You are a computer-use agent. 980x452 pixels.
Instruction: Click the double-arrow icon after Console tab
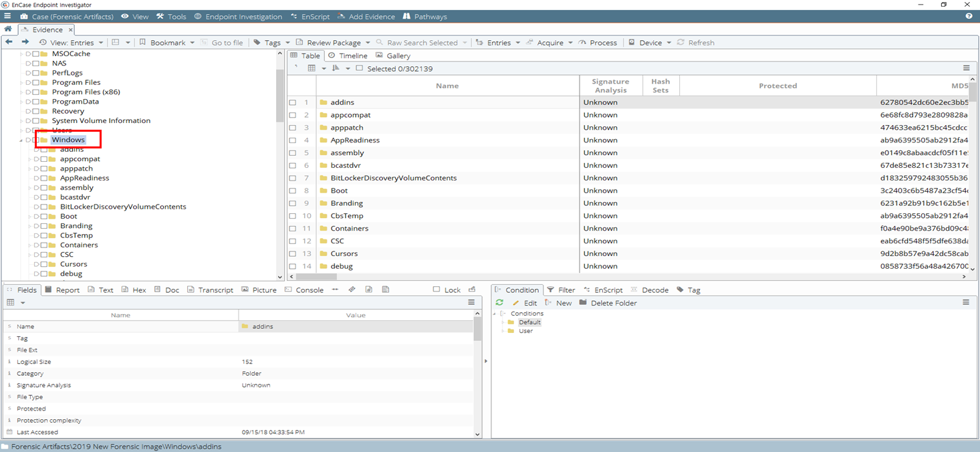[x=334, y=290]
